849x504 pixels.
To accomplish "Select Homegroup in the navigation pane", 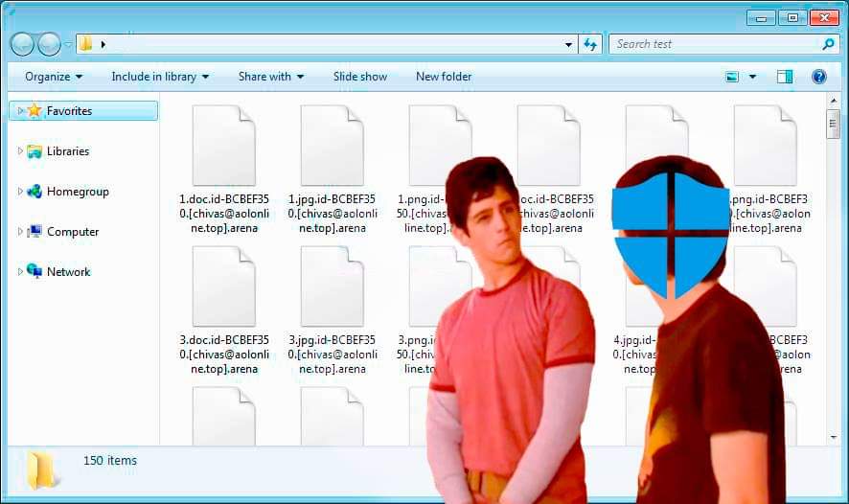I will click(78, 192).
